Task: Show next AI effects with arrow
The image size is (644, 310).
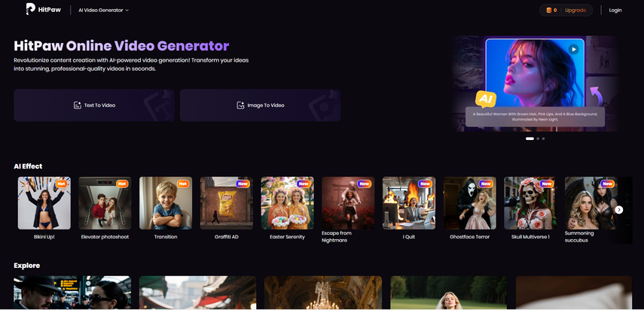Action: point(619,209)
